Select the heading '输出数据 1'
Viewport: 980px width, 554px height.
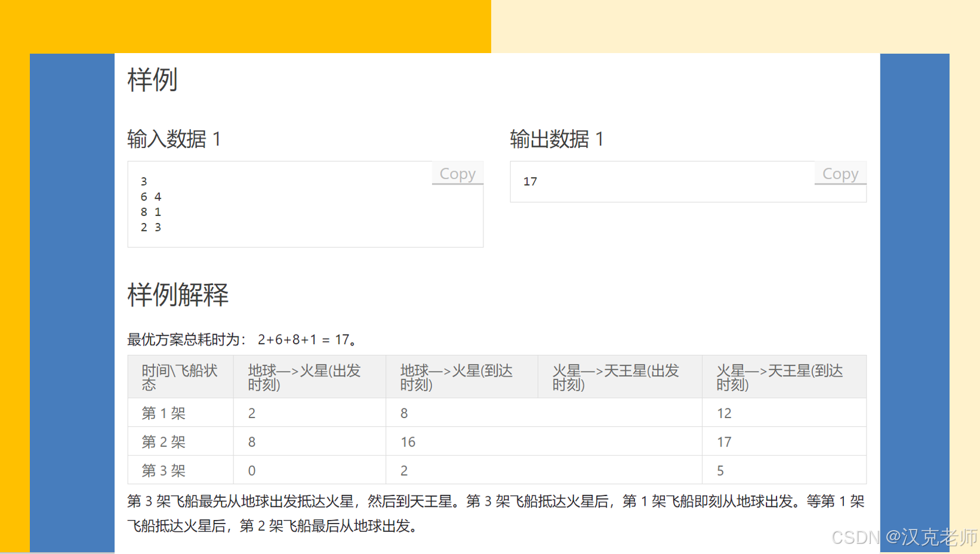click(557, 139)
